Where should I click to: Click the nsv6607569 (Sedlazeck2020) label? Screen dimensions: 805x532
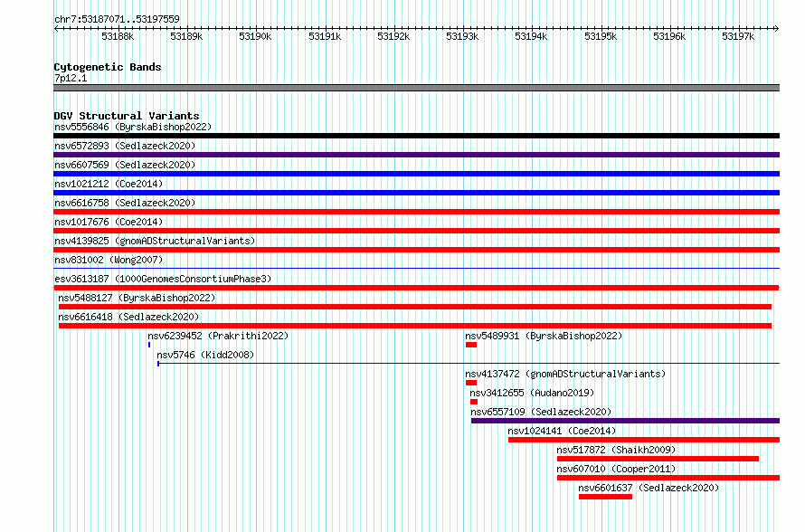(x=125, y=165)
